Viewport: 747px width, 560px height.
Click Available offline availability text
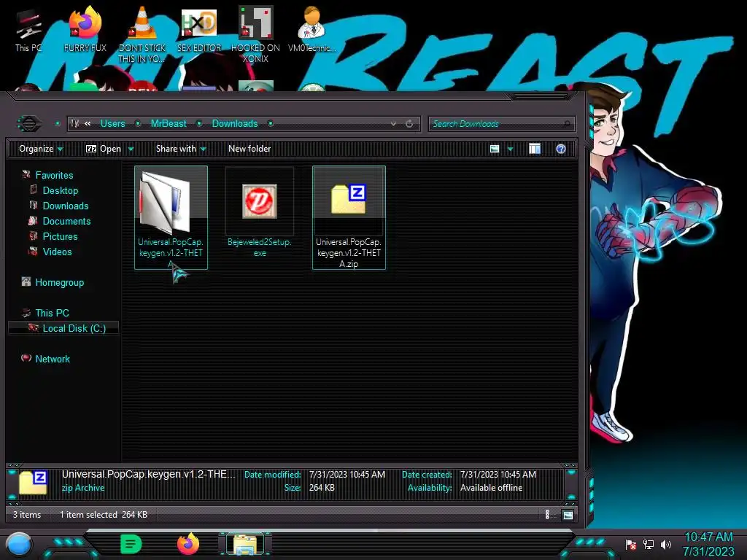tap(491, 488)
